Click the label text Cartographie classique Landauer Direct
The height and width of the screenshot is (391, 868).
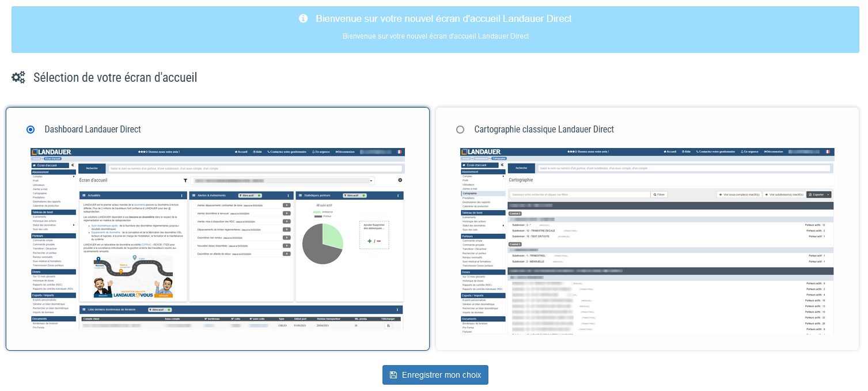pos(544,130)
